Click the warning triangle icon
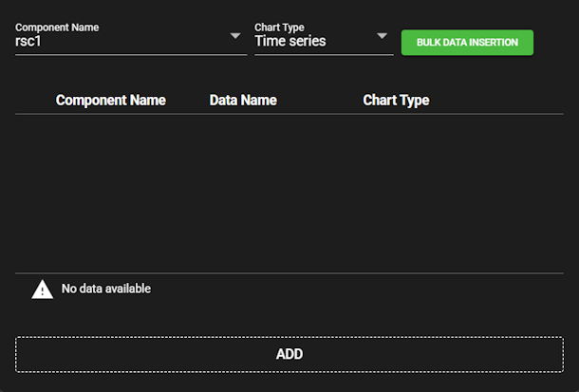Screen dimensions: 579x392 [43, 289]
